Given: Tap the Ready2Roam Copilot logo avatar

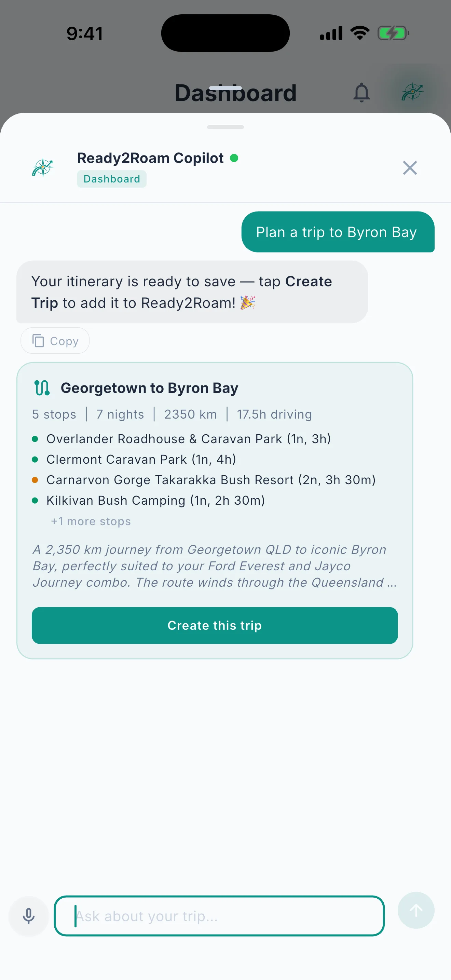Looking at the screenshot, I should 43,167.
